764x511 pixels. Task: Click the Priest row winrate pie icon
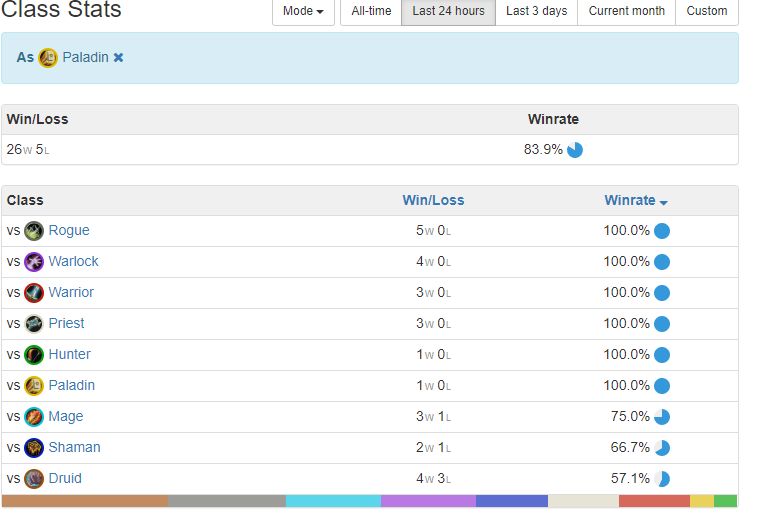[662, 324]
